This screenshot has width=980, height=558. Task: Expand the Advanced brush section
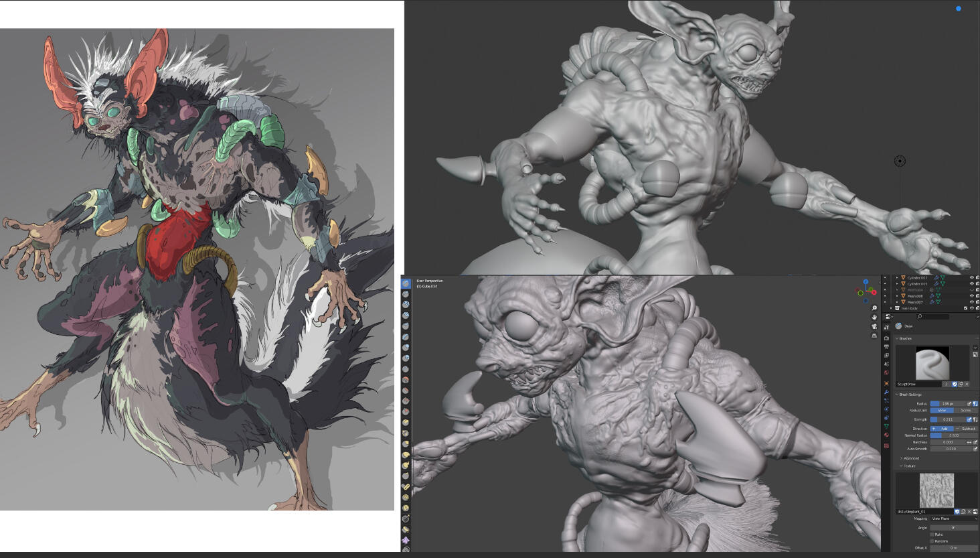tap(910, 458)
